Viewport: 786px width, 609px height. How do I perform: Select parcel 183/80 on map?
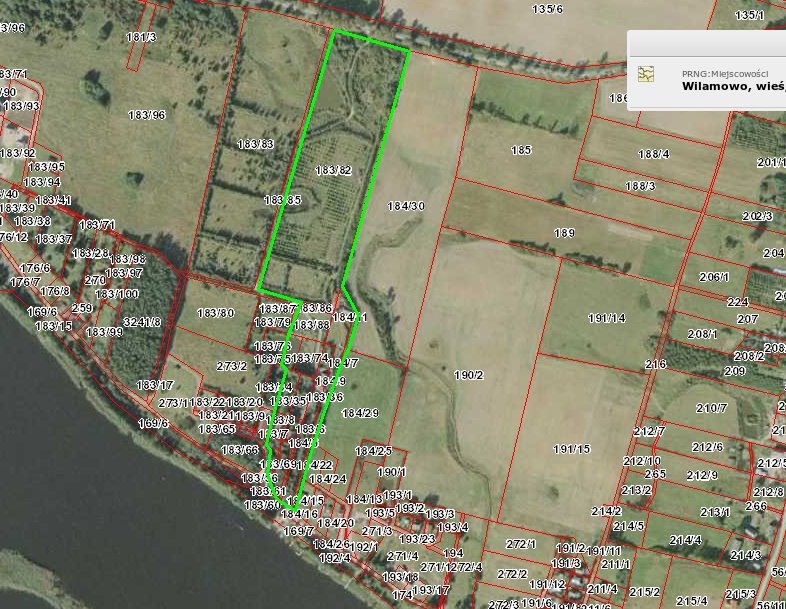215,313
